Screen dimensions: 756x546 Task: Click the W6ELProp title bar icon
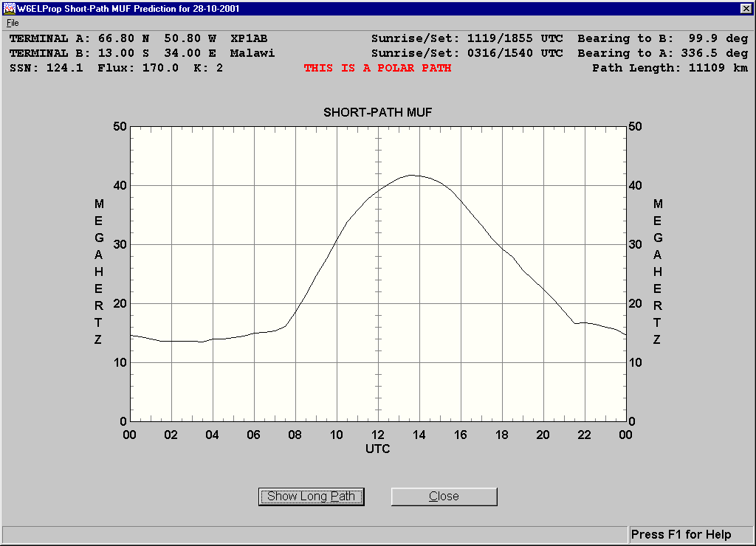coord(9,8)
